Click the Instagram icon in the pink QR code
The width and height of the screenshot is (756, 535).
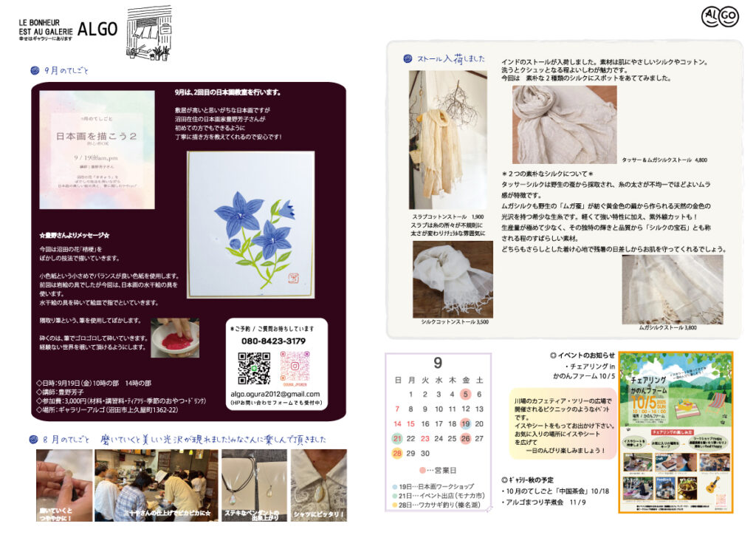tap(295, 366)
